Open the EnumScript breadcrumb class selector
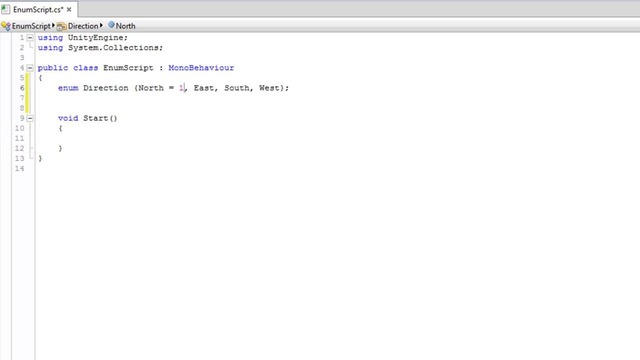Screen dimensions: 640x360 click(31, 26)
